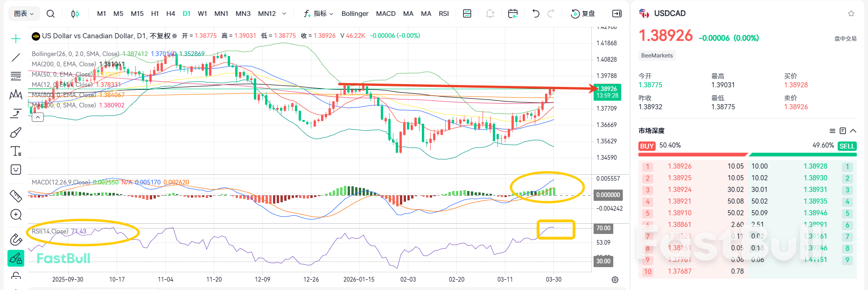Open the 图表 chart dropdown
Screen dimensions: 868x290
24,14
